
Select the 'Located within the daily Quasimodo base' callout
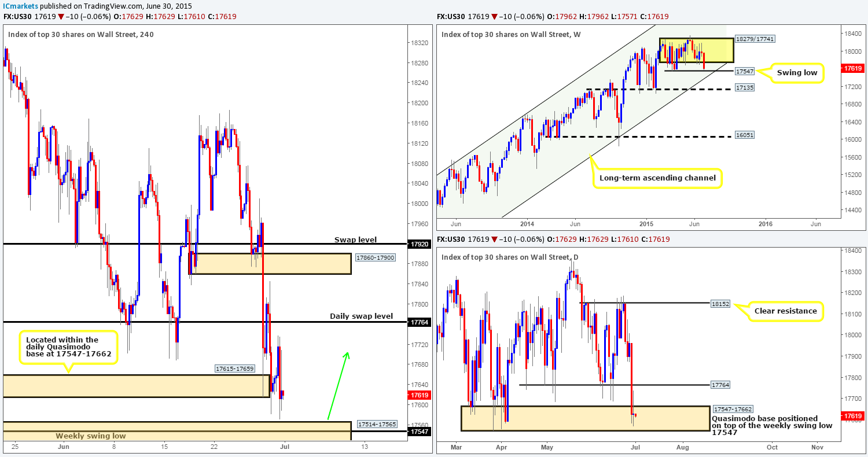[68, 347]
